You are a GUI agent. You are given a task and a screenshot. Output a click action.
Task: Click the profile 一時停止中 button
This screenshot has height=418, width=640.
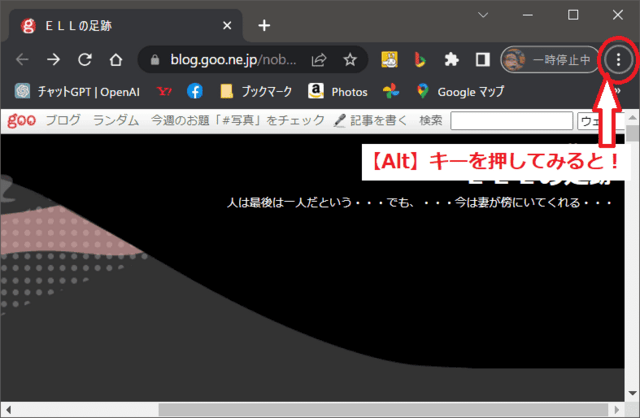548,60
